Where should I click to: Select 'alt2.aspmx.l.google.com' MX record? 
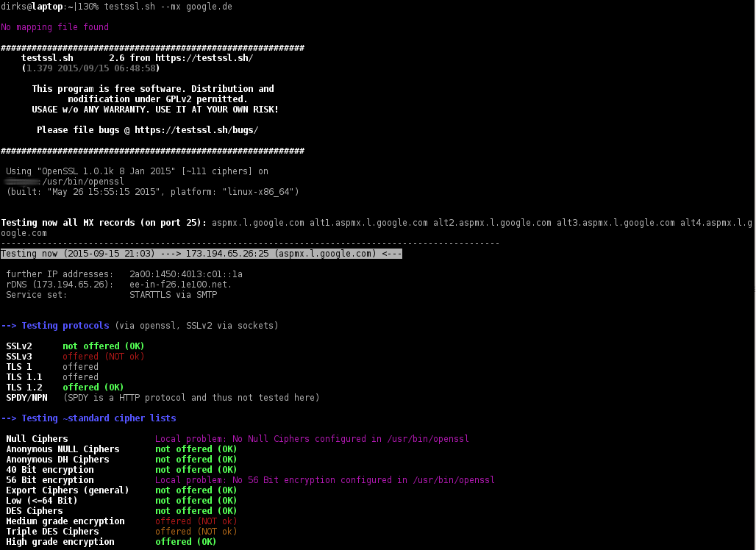click(x=492, y=223)
